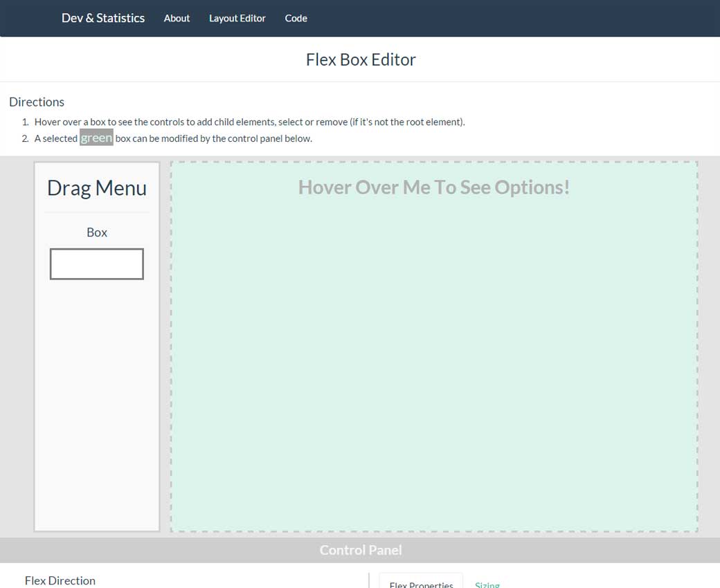Click the Dev & Statistics brand link
Viewport: 720px width, 588px height.
pyautogui.click(x=103, y=18)
